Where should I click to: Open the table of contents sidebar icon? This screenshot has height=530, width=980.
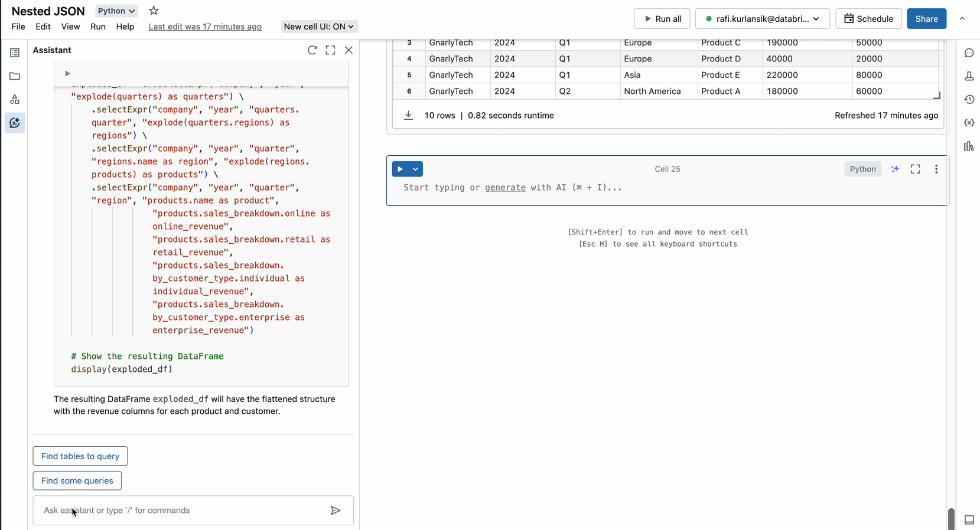15,53
